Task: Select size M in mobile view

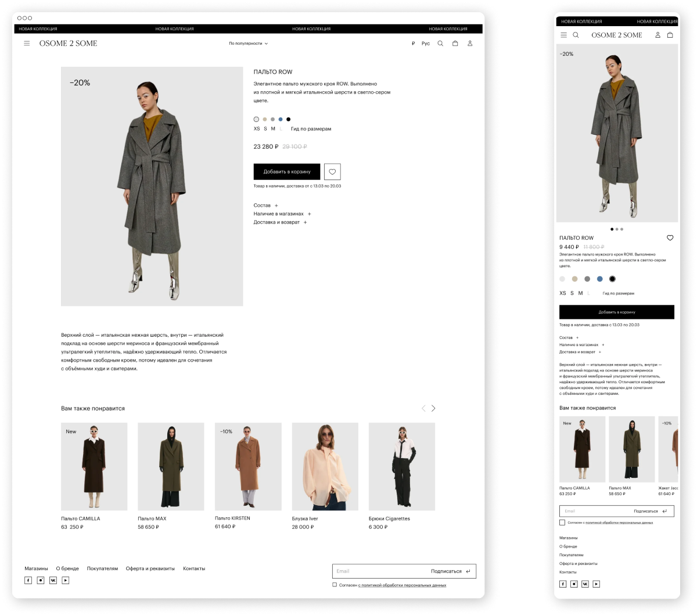Action: [580, 293]
